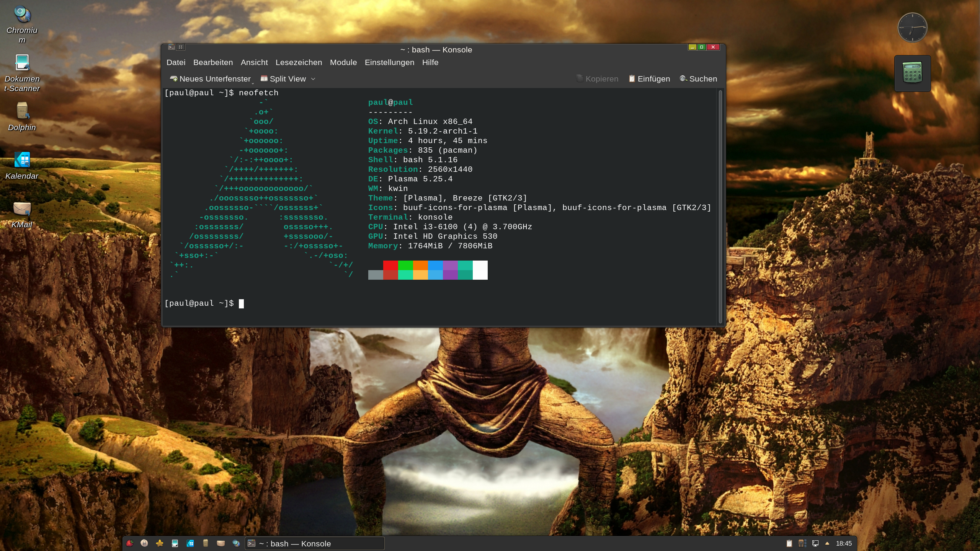Expand the Split View dropdown arrow
980x551 pixels.
point(313,79)
